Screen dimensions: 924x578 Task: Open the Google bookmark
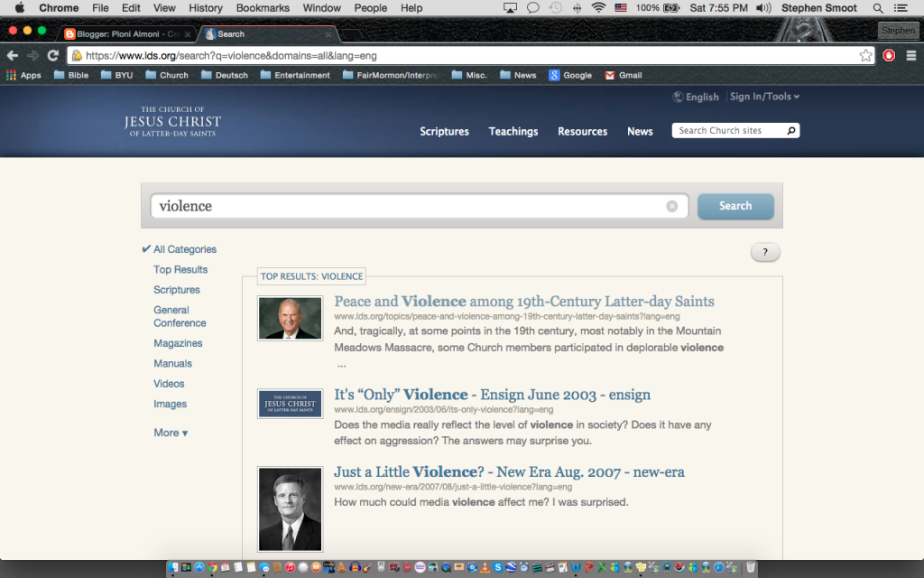(x=570, y=75)
